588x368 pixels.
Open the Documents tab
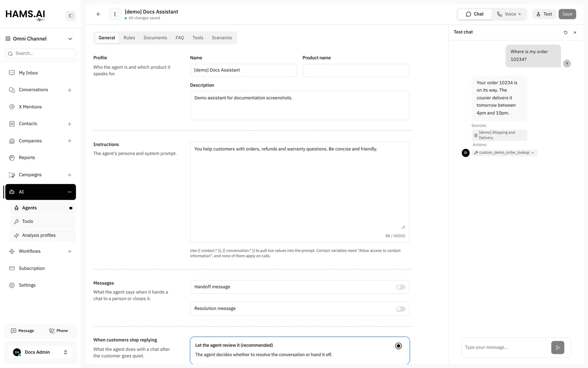(155, 38)
